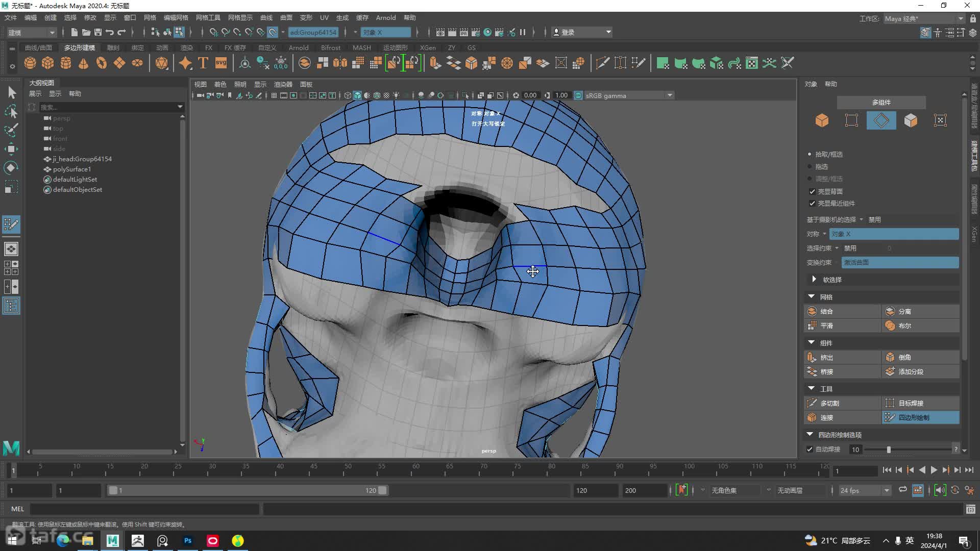Choose vertex selection icon in Modeling Toolkit

[851, 120]
